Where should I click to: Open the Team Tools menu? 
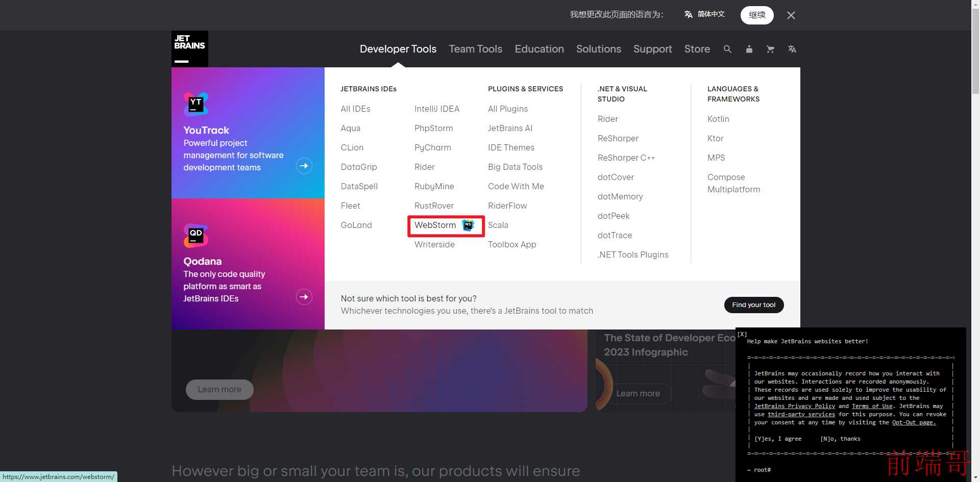tap(476, 49)
